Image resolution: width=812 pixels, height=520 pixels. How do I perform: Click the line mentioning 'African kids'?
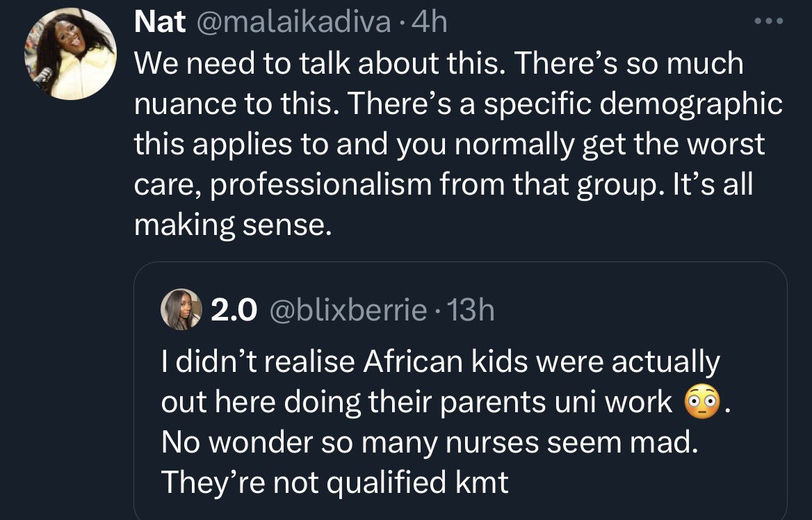(440, 362)
